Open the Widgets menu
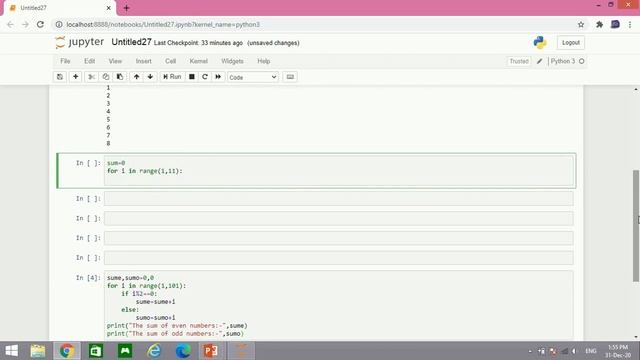 click(x=232, y=61)
